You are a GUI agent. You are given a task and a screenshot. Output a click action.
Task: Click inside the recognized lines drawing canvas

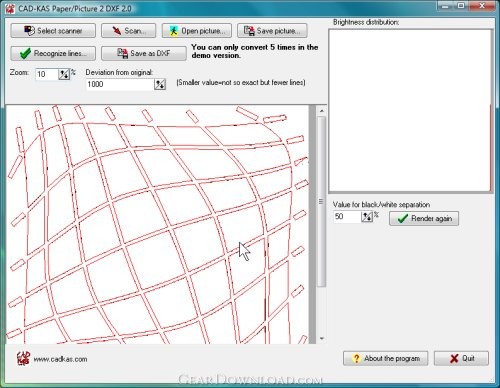pos(157,224)
